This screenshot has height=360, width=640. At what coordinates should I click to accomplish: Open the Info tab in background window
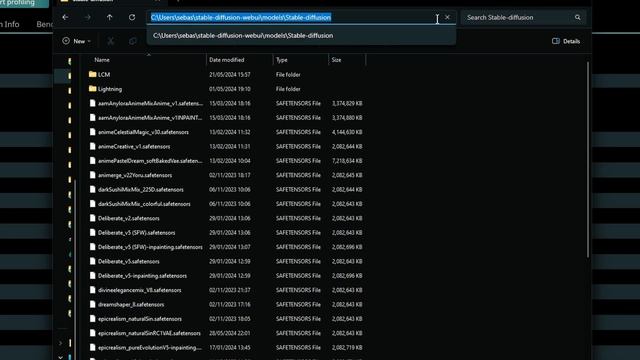click(10, 24)
